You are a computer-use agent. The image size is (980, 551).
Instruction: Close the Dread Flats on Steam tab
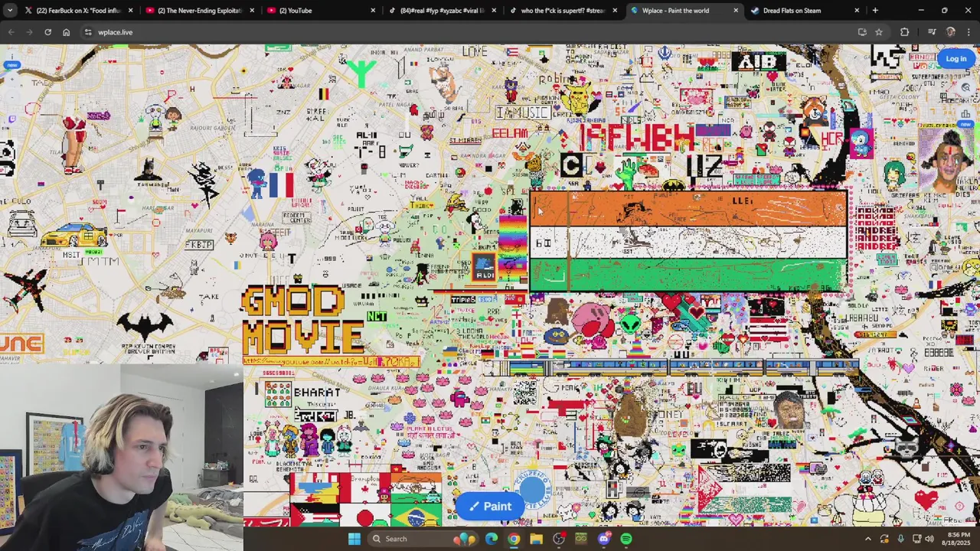pyautogui.click(x=857, y=11)
